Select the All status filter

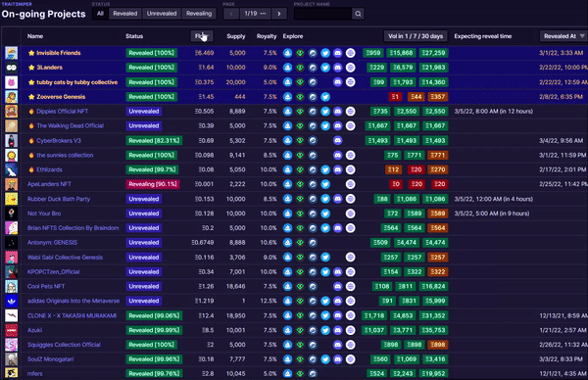(x=100, y=14)
